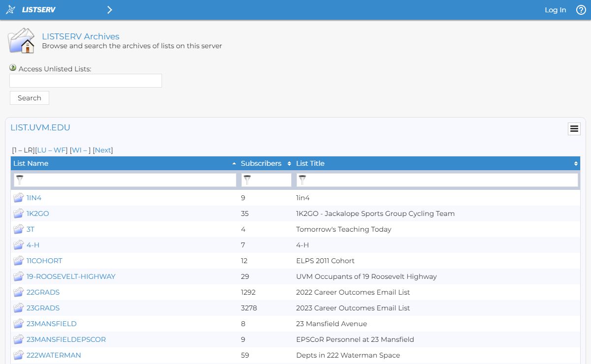Viewport: 591px width, 364px height.
Task: Click the folder icon for 23MANSFIELDEPSCOR
Action: pos(19,339)
